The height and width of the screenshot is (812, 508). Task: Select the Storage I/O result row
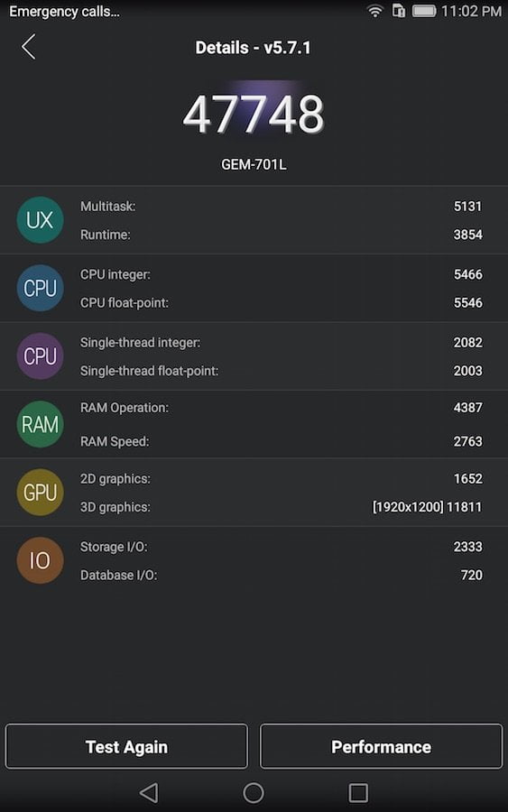(281, 547)
